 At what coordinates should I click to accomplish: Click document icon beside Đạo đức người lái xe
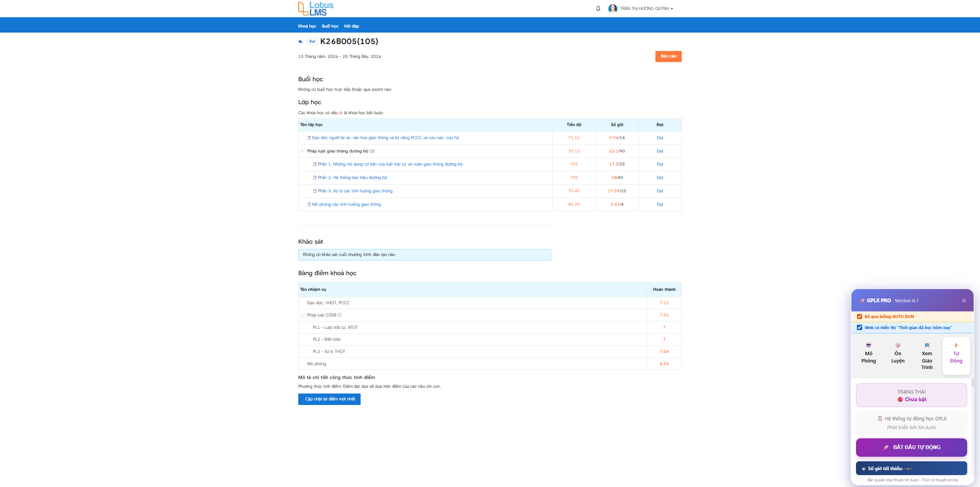(309, 138)
